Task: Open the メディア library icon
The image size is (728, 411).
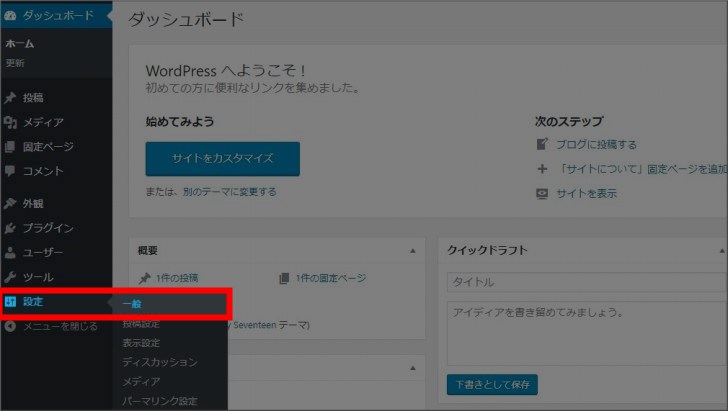Action: tap(10, 122)
